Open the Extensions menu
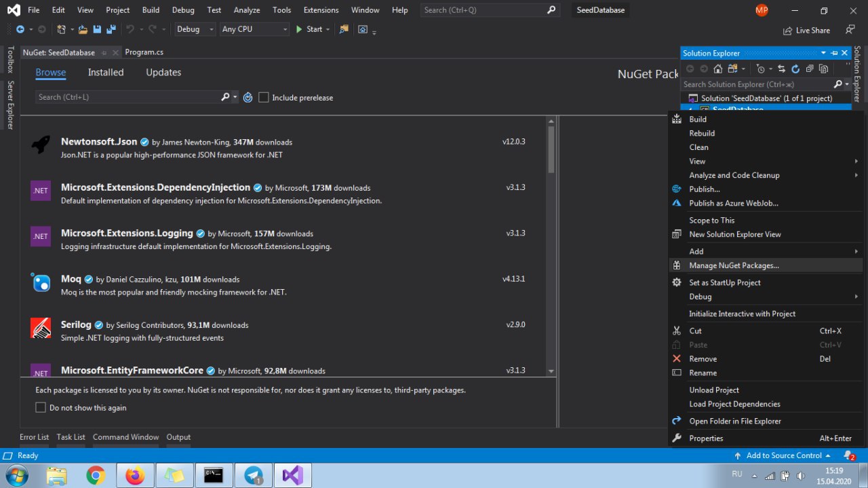868x488 pixels. [x=321, y=10]
